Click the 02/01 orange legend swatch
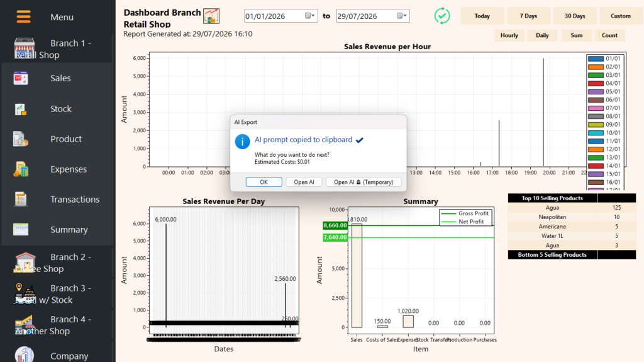Viewport: 644px width, 362px height. pos(596,67)
